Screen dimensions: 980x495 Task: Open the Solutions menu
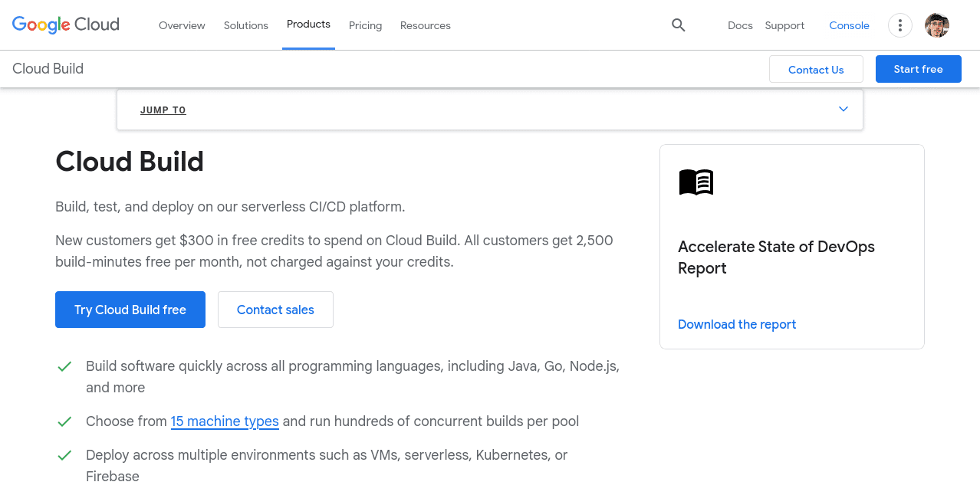point(246,25)
